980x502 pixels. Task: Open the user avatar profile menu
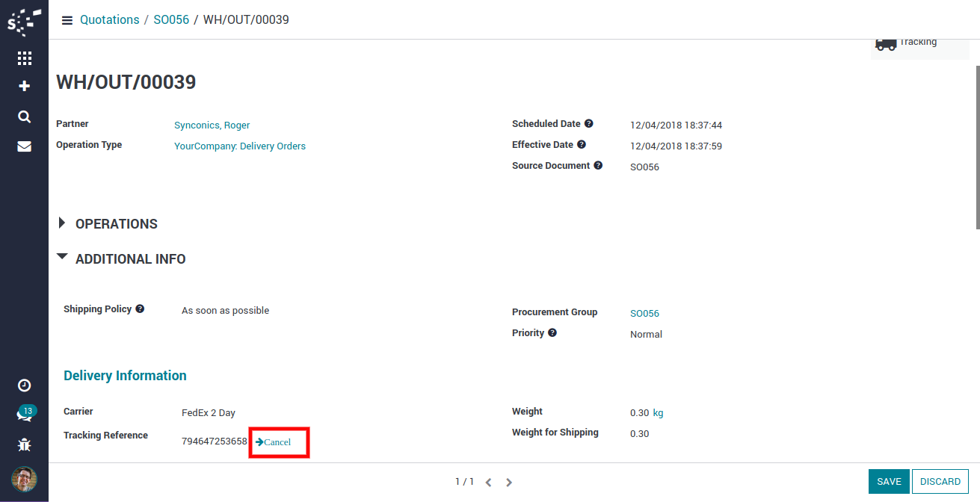(x=24, y=479)
